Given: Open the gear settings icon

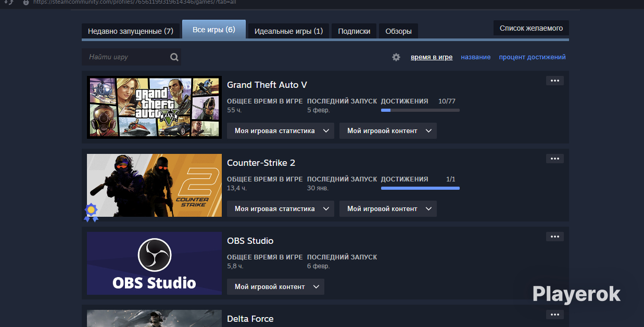Looking at the screenshot, I should [x=396, y=57].
